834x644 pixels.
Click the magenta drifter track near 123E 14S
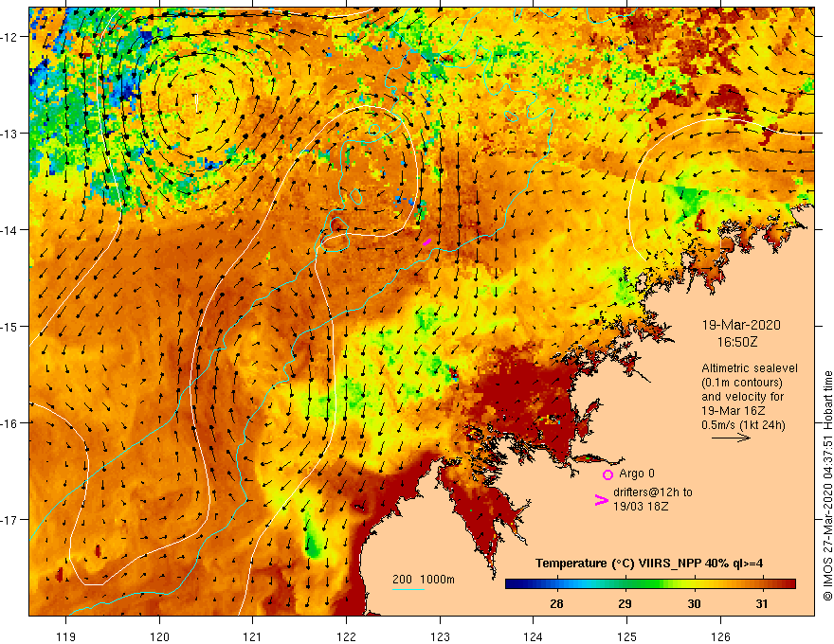(426, 242)
